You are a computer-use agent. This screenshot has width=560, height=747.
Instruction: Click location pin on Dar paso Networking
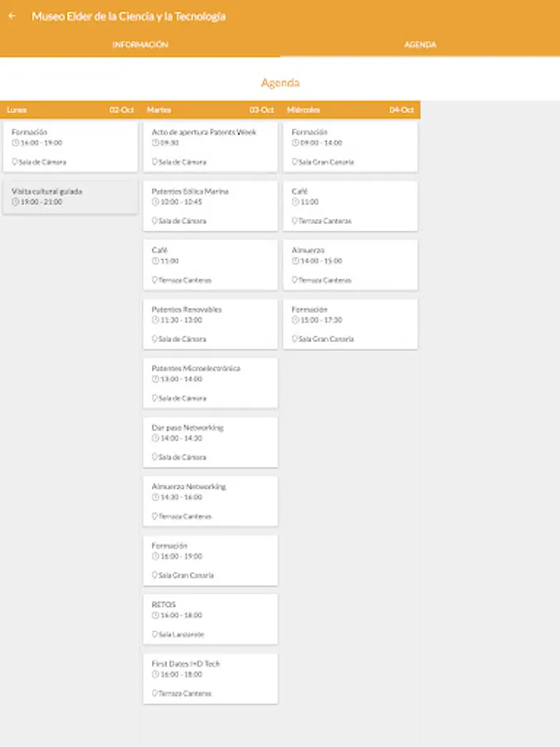(155, 457)
